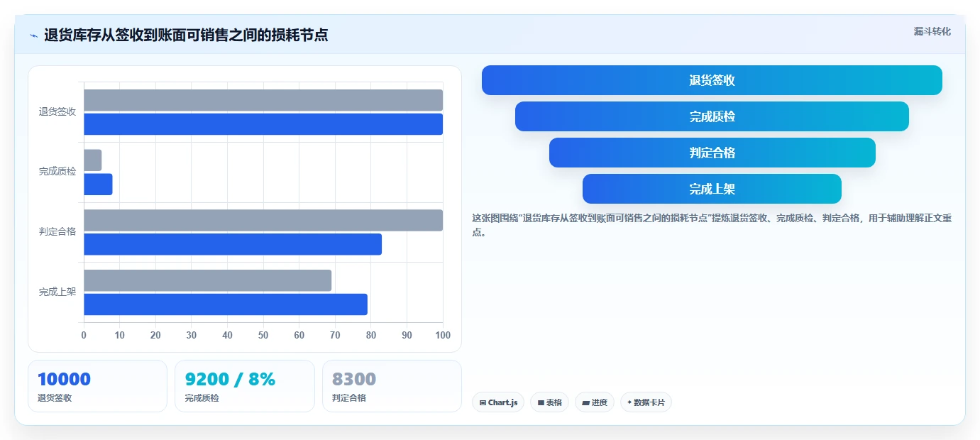Click the x-axis tick label 50
Screen dimensions: 980x440
[x=263, y=335]
